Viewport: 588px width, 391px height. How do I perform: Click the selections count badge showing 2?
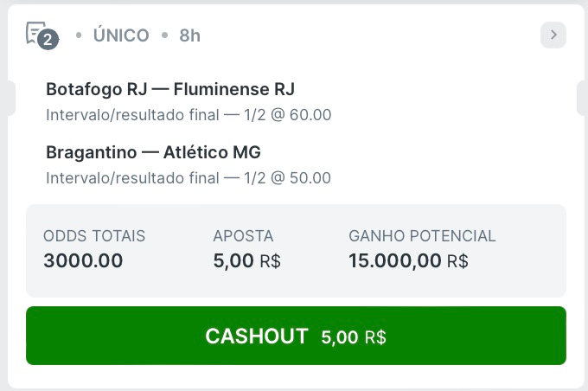(x=48, y=39)
